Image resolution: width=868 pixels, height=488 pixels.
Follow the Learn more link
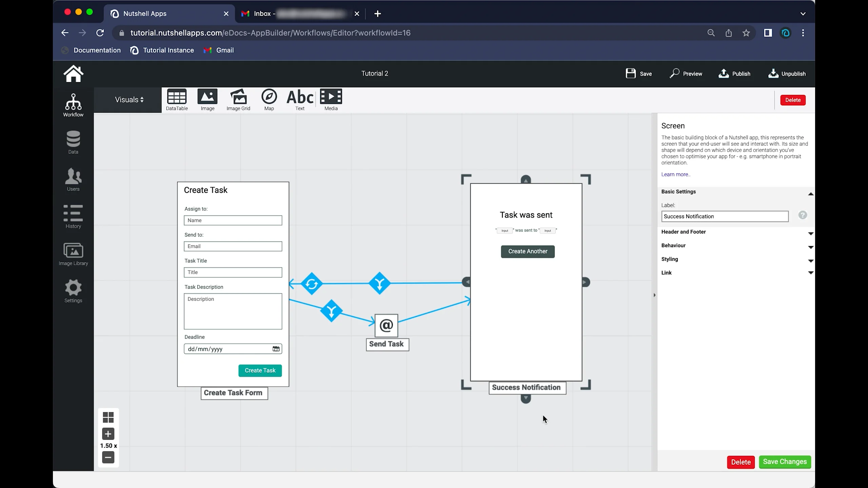click(x=675, y=175)
